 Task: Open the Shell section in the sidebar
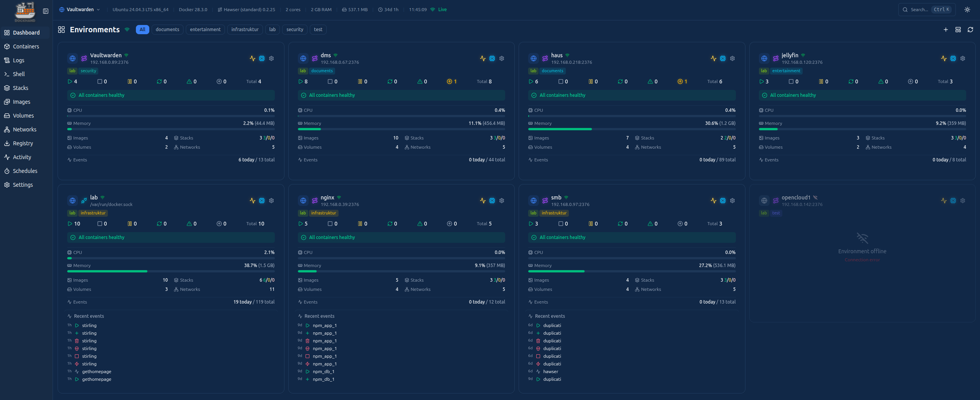pyautogui.click(x=18, y=74)
